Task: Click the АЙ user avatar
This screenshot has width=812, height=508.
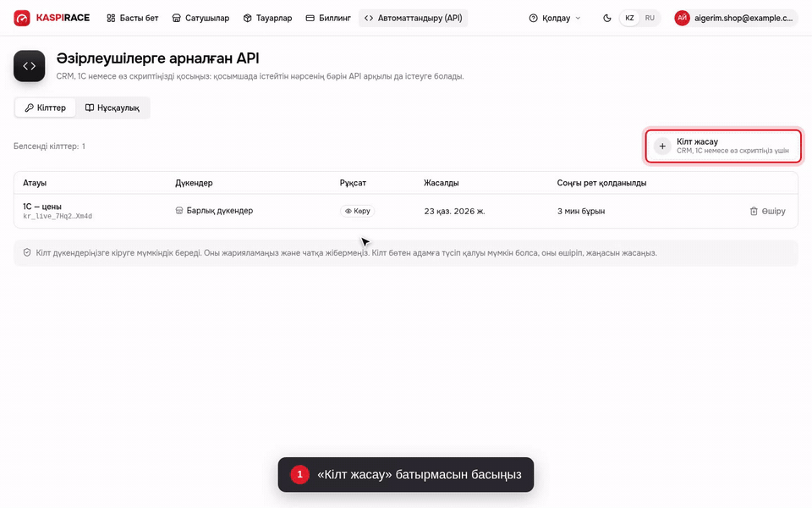Action: [682, 18]
